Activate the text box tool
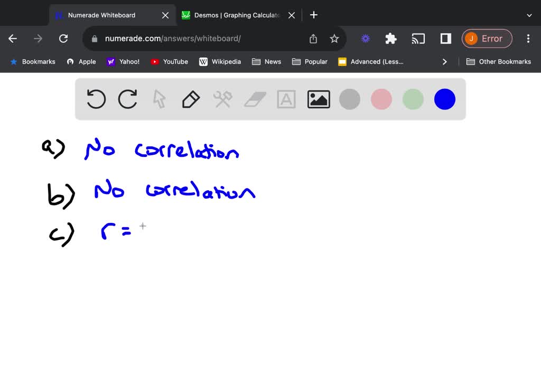 286,99
